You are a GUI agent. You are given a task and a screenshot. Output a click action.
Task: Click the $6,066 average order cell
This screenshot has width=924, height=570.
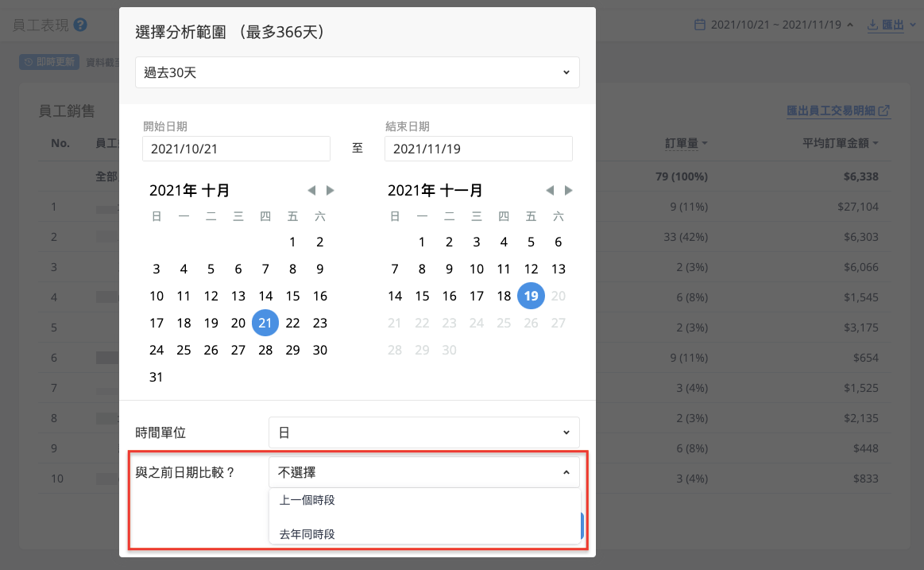coord(861,268)
